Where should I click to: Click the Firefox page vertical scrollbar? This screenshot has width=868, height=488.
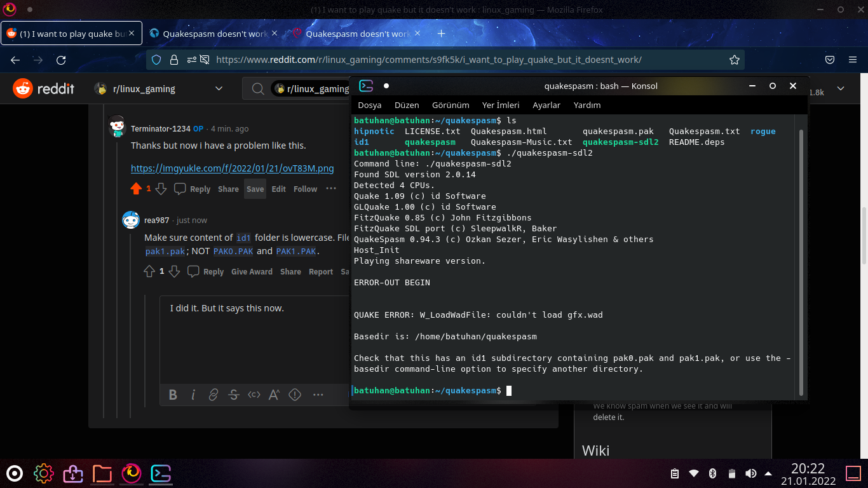[x=864, y=235]
